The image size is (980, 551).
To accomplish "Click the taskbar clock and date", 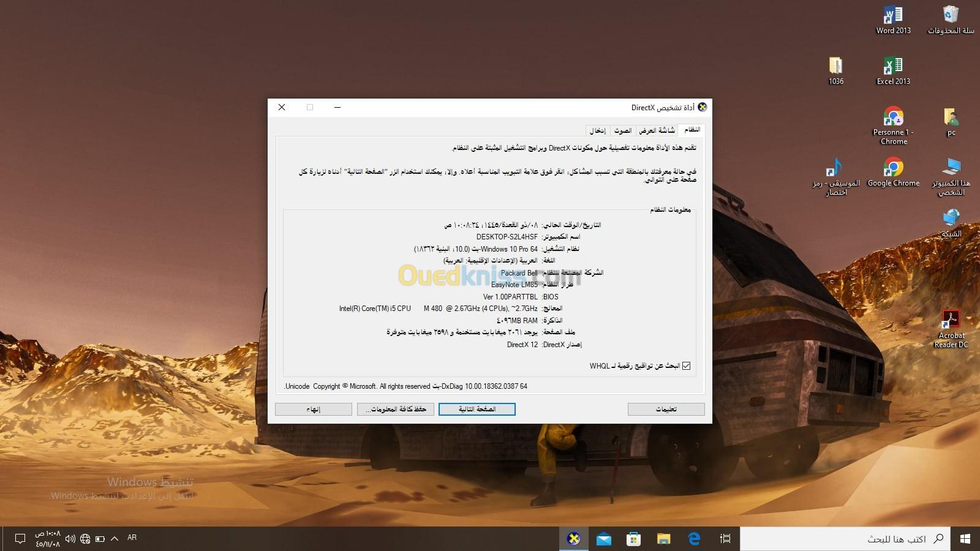I will point(48,539).
